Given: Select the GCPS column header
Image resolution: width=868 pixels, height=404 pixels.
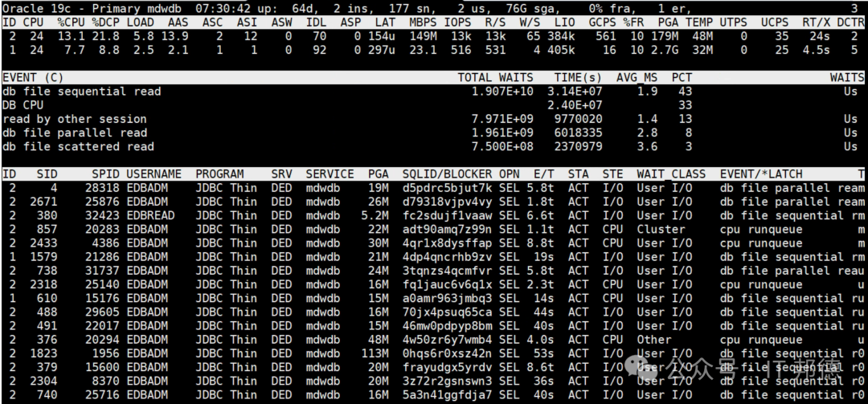Looking at the screenshot, I should pos(602,22).
